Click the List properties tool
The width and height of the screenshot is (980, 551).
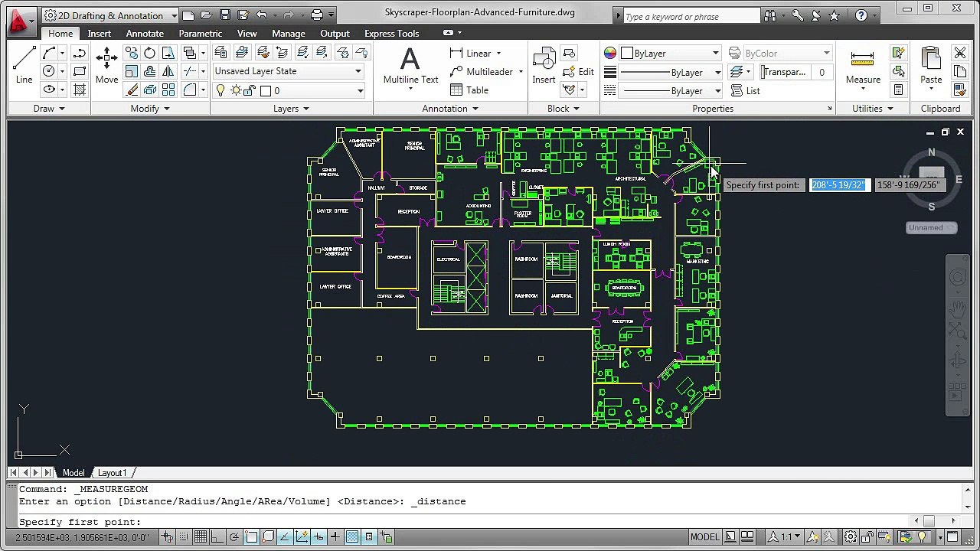click(x=745, y=90)
